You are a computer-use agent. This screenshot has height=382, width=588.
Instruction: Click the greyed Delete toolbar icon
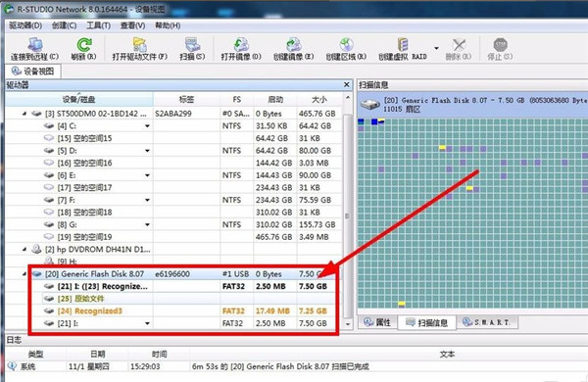(459, 45)
